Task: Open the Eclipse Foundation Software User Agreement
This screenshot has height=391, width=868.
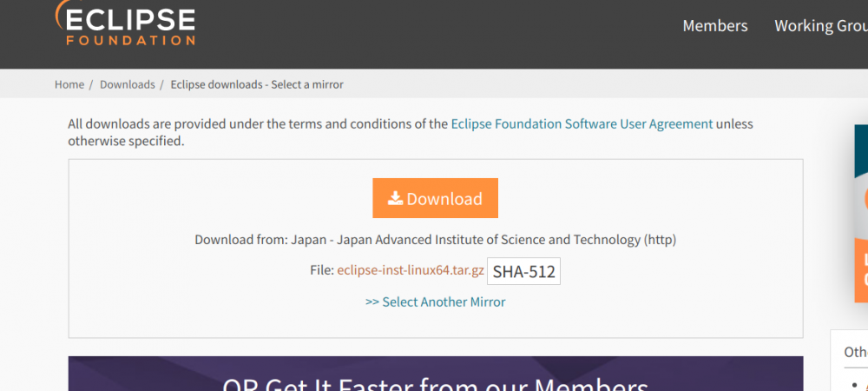Action: 582,124
